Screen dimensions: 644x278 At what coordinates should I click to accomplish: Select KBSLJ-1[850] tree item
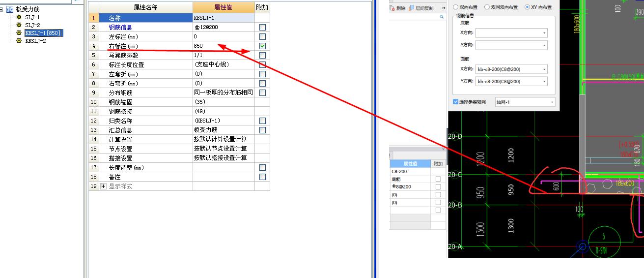[x=43, y=33]
